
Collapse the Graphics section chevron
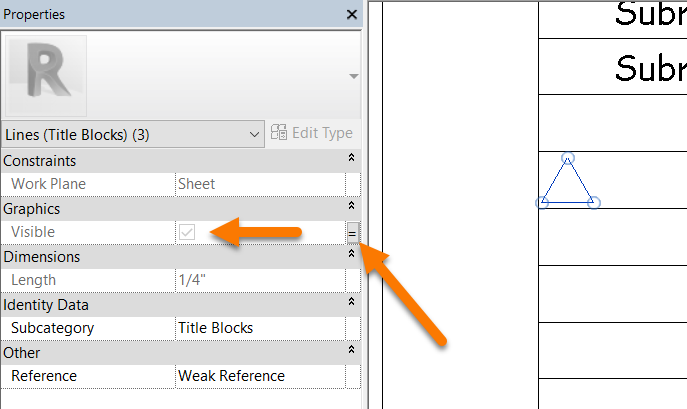[351, 208]
